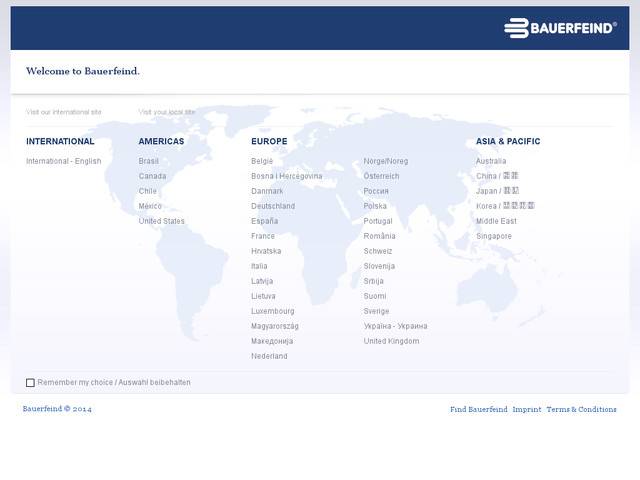Open Bosna i Hercegovina site
Screen dimensions: 640x480
(x=287, y=176)
